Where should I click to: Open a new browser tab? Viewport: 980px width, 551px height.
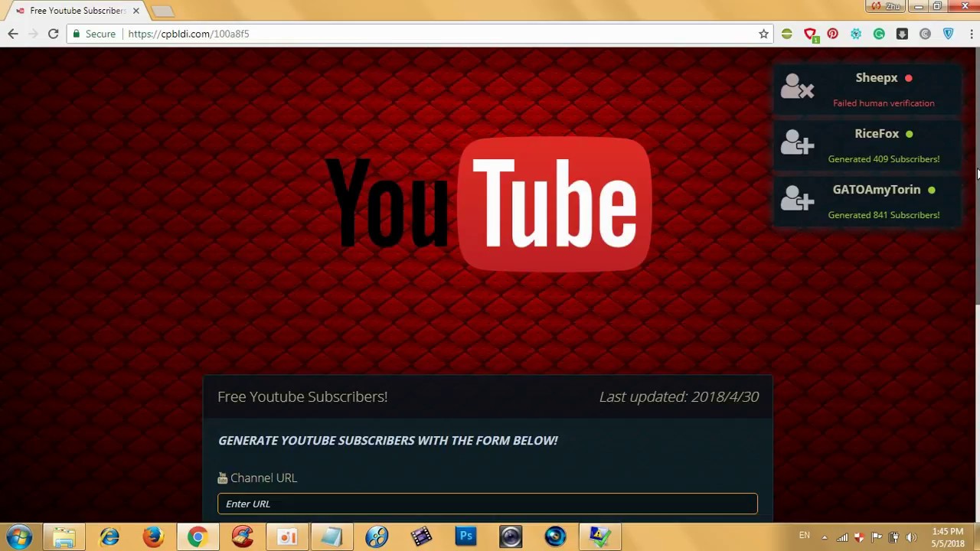tap(162, 11)
